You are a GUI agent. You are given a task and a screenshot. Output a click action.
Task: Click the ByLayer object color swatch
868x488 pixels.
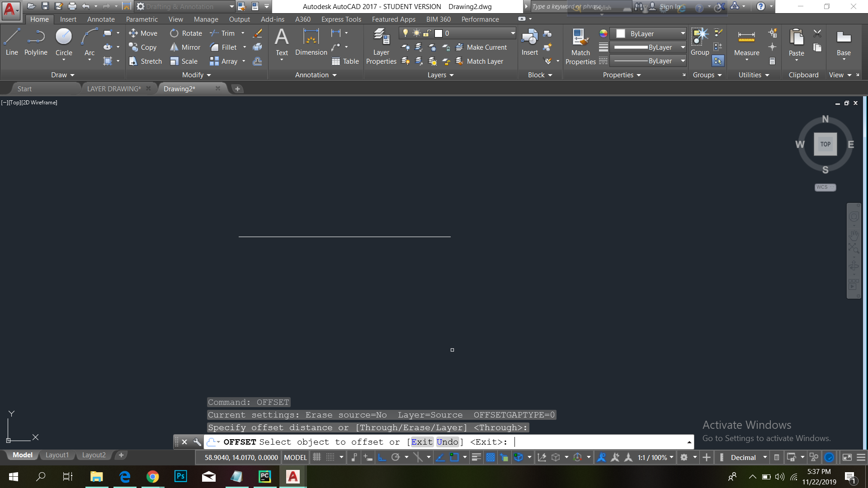pyautogui.click(x=621, y=33)
